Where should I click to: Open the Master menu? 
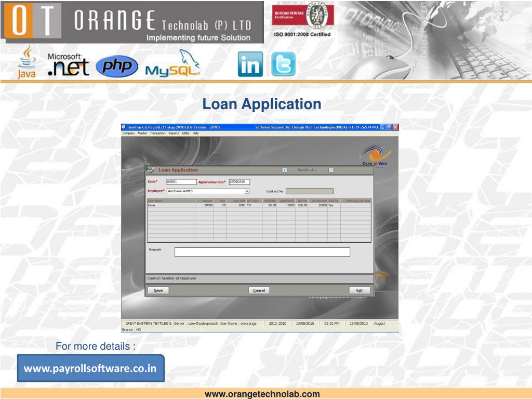pyautogui.click(x=142, y=134)
